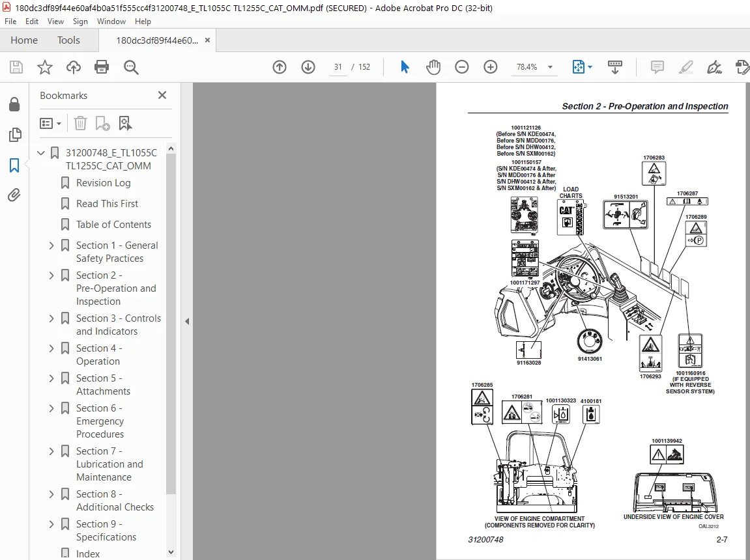750x560 pixels.
Task: Expand Section 4 - Operation bookmark
Action: click(51, 349)
